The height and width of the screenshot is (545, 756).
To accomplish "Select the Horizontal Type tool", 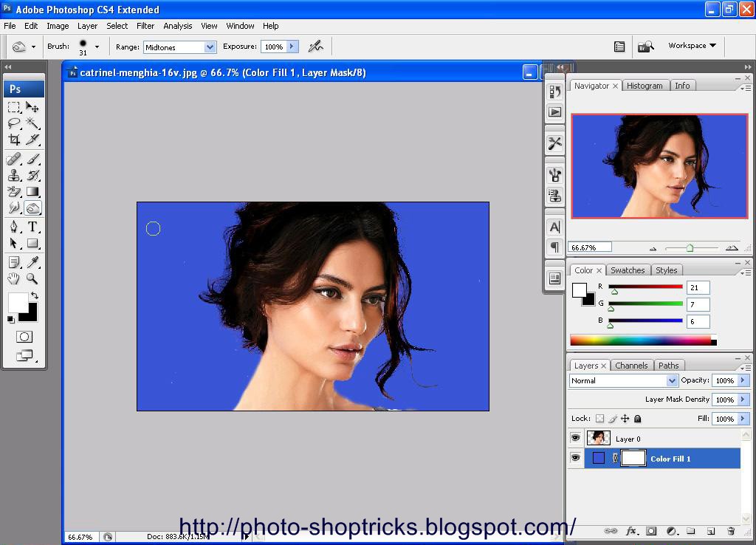I will [32, 227].
